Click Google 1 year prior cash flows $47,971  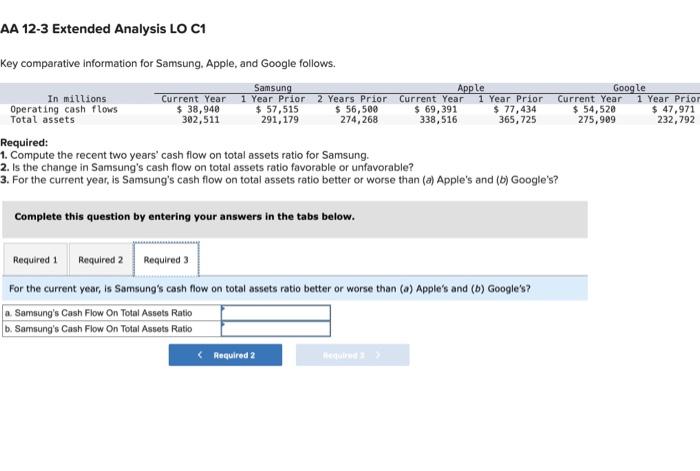[x=673, y=109]
